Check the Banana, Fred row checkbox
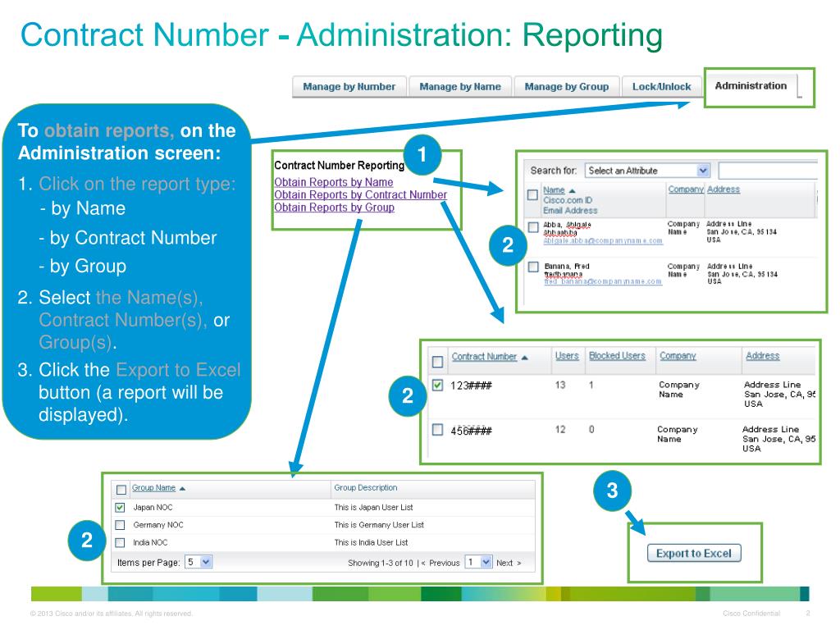Image resolution: width=840 pixels, height=630 pixels. (533, 267)
